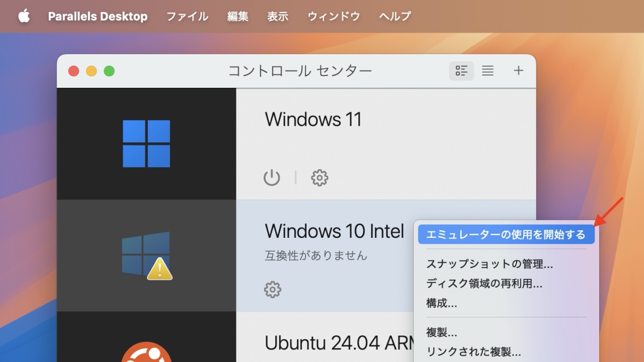The image size is (644, 362).
Task: Open the ウィンドウ menu
Action: click(334, 16)
